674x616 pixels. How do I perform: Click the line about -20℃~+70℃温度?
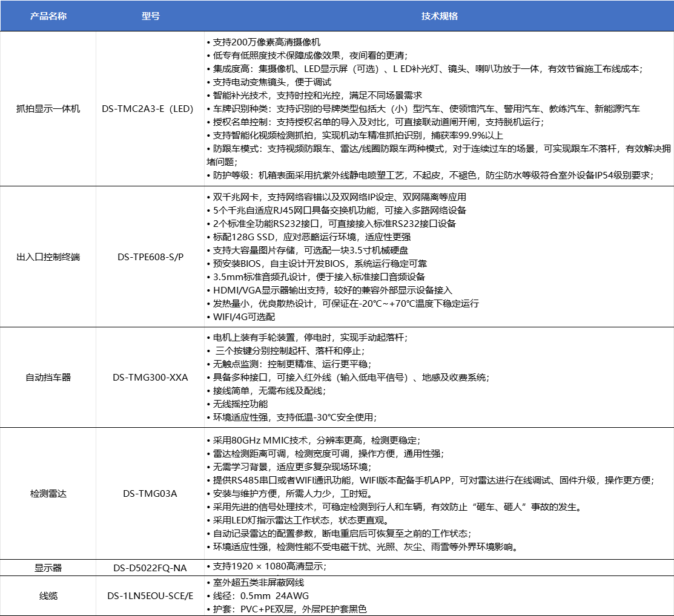tap(343, 304)
